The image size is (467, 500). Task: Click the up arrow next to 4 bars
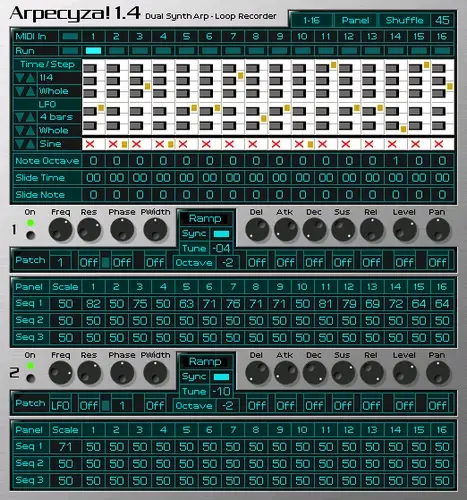click(x=30, y=117)
